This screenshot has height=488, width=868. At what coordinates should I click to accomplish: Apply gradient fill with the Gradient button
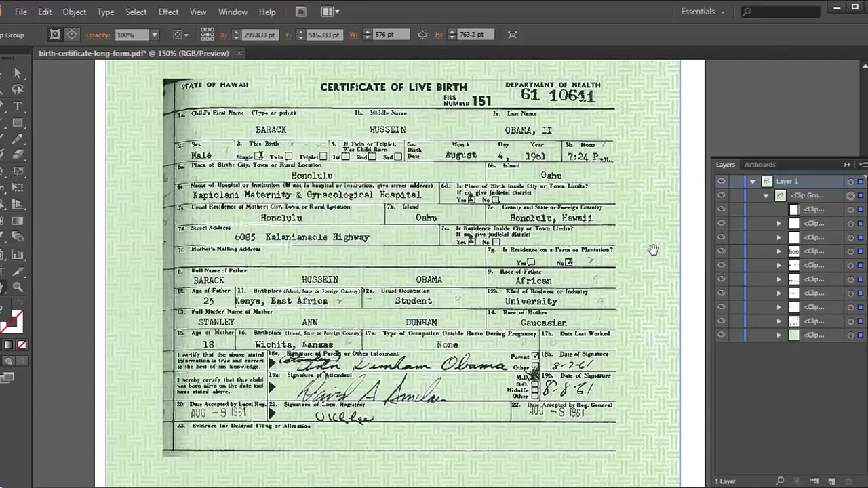(x=9, y=345)
